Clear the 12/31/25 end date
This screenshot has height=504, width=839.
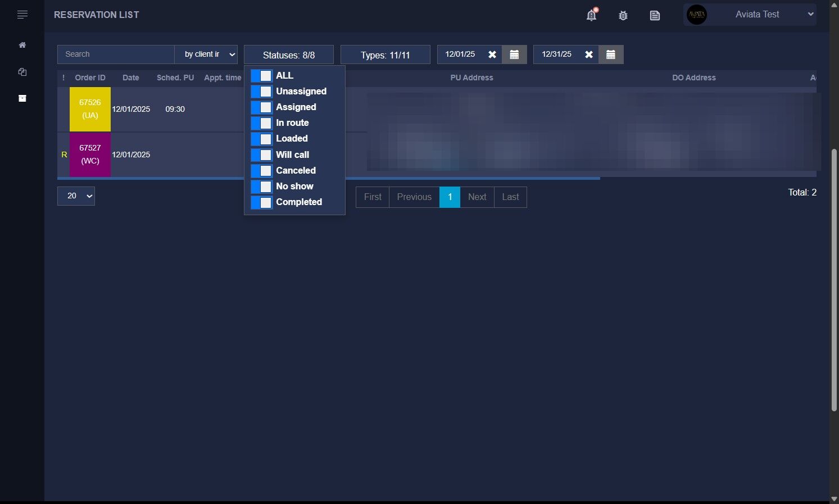pyautogui.click(x=589, y=55)
